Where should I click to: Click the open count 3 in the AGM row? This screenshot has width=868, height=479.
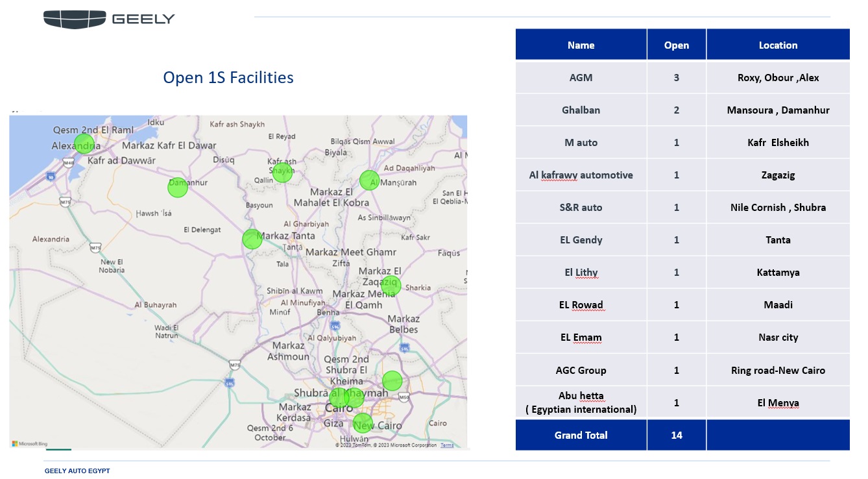pyautogui.click(x=677, y=77)
